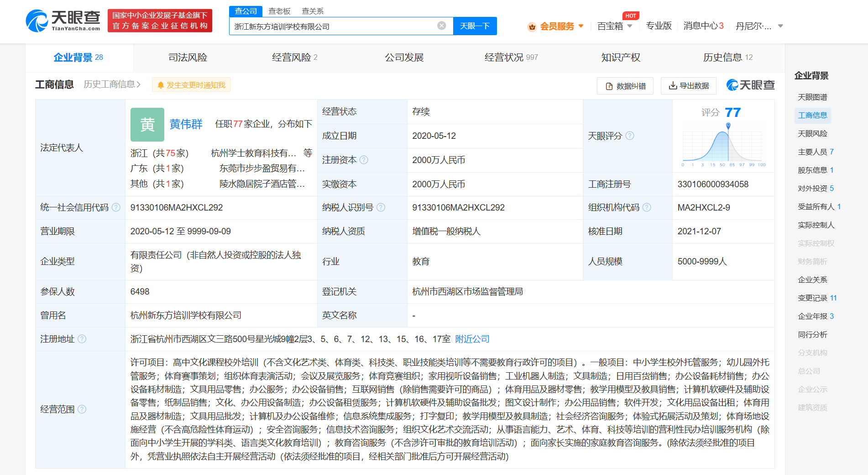Click bell icon for change notification
Image resolution: width=868 pixels, height=475 pixels.
(x=161, y=85)
